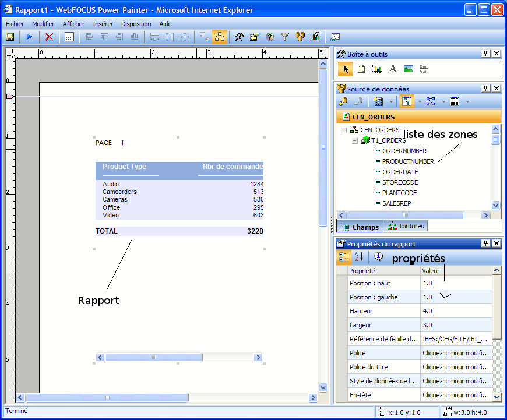This screenshot has width=507, height=420.
Task: Click the make same size icon
Action: pos(185,37)
